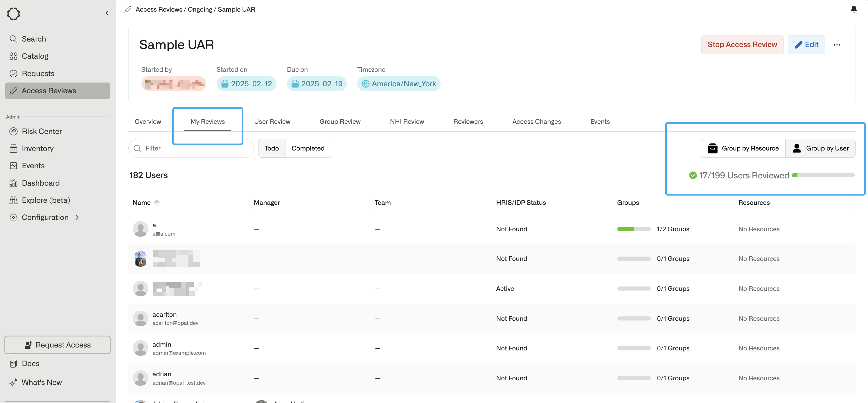Select the Group by Resource view
Screen dimensions: 868x403
[x=743, y=148]
